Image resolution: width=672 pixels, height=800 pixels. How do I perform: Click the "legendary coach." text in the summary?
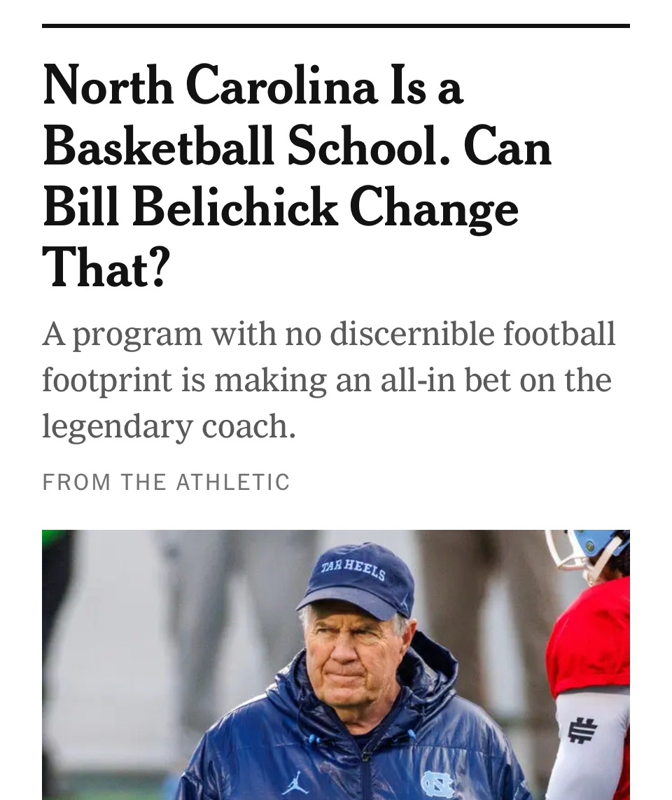[169, 426]
